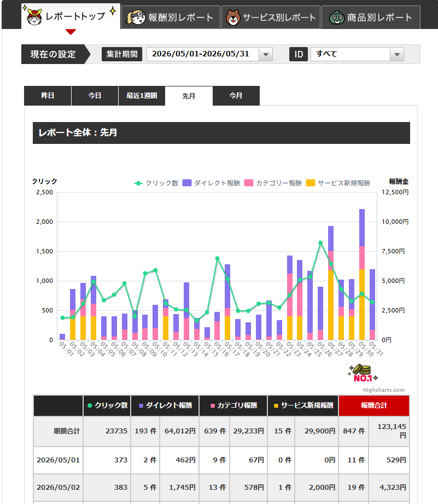
Task: Click the 529円 total for 05/01
Action: 389,460
